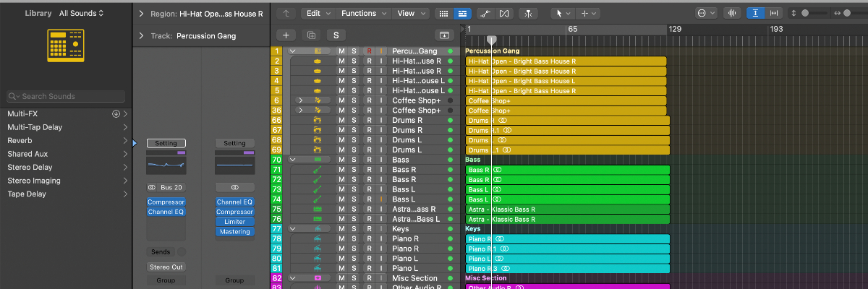The height and width of the screenshot is (289, 868).
Task: Click the Sends button
Action: click(161, 252)
